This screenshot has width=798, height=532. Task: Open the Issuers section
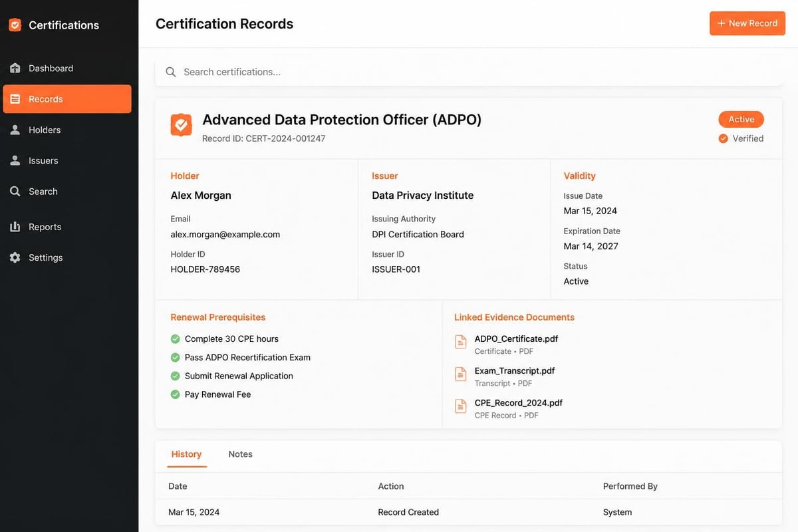[x=67, y=160]
